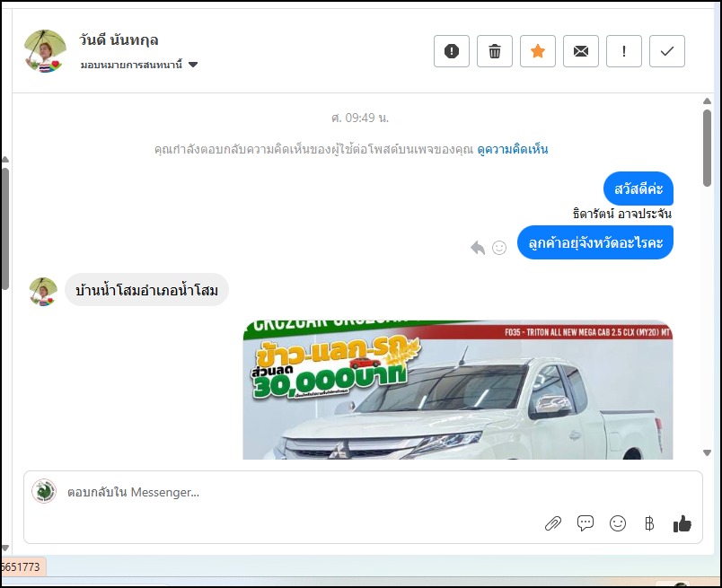This screenshot has width=722, height=588.
Task: Select the ลูกค้าอยู่จังหวัดอะไรคะ message bubble
Action: [x=594, y=242]
